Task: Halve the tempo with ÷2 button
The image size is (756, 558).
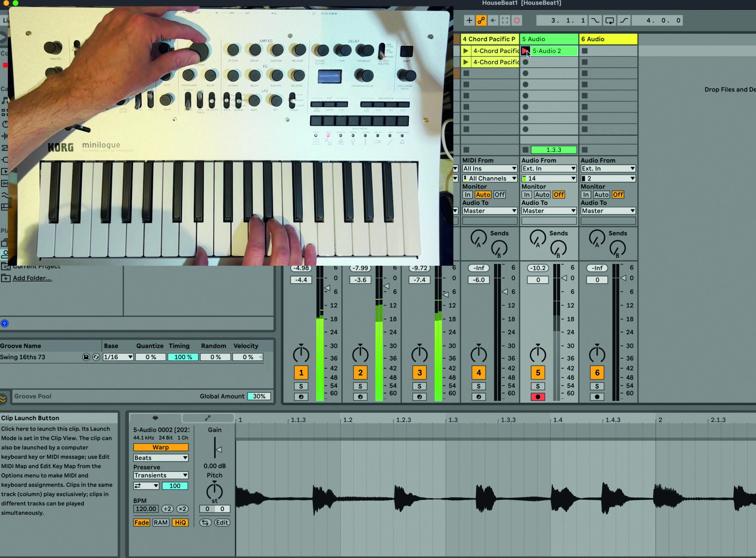Action: coord(168,509)
